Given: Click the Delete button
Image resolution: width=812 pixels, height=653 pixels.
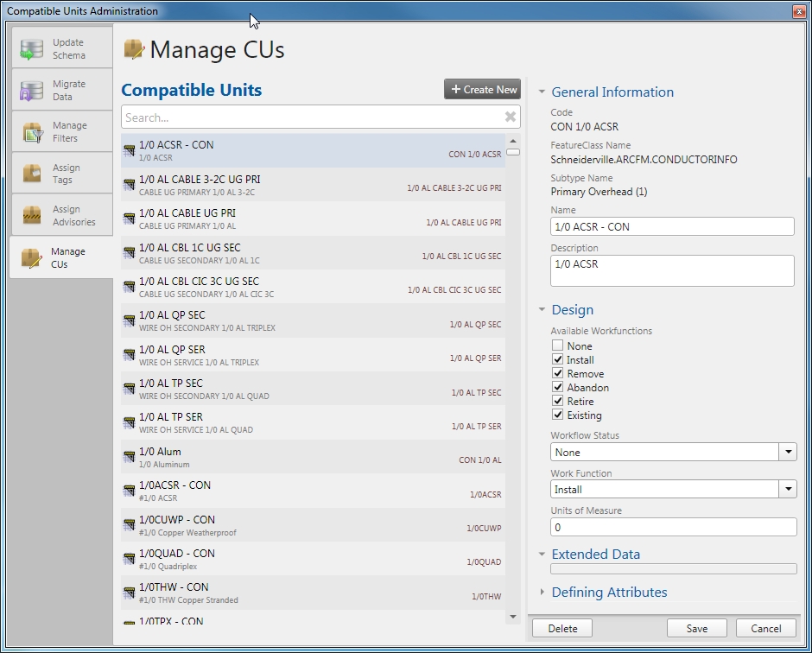Looking at the screenshot, I should tap(561, 628).
